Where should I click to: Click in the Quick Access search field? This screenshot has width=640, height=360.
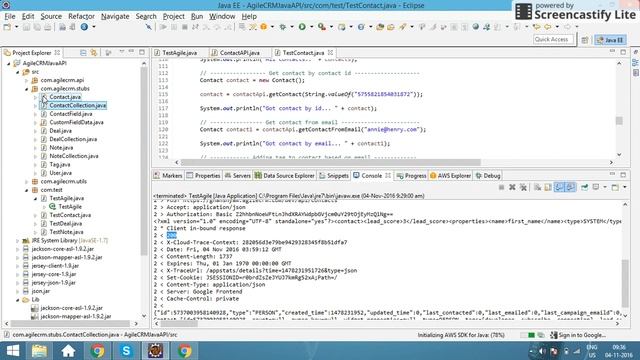(x=553, y=40)
